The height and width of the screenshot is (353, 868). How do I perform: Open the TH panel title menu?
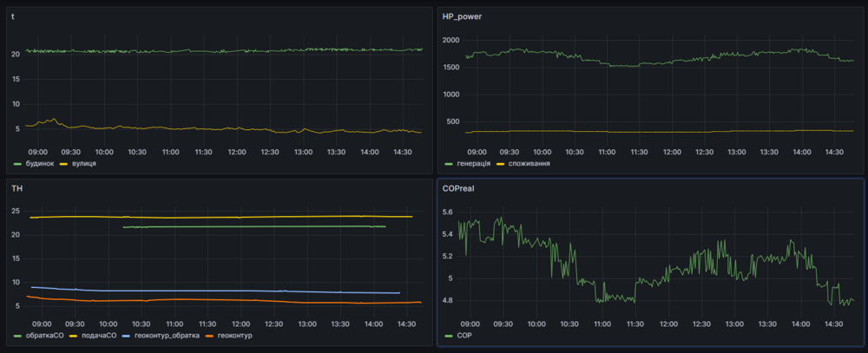16,186
